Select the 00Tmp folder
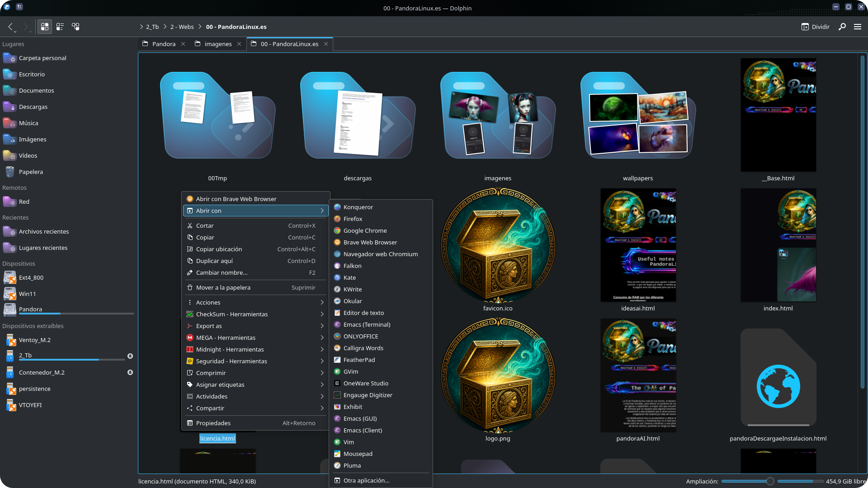 [x=217, y=115]
